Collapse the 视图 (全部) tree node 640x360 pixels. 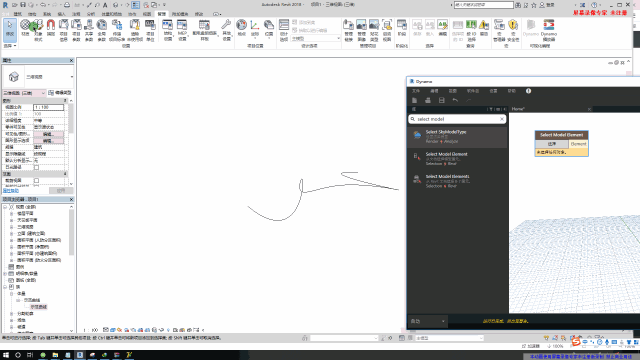pos(5,207)
